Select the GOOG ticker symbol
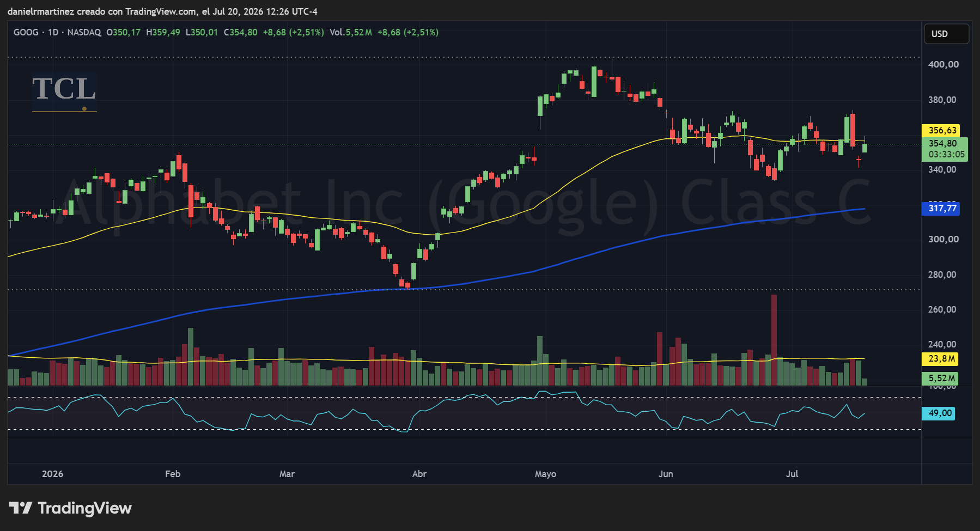The image size is (980, 531). pos(26,32)
